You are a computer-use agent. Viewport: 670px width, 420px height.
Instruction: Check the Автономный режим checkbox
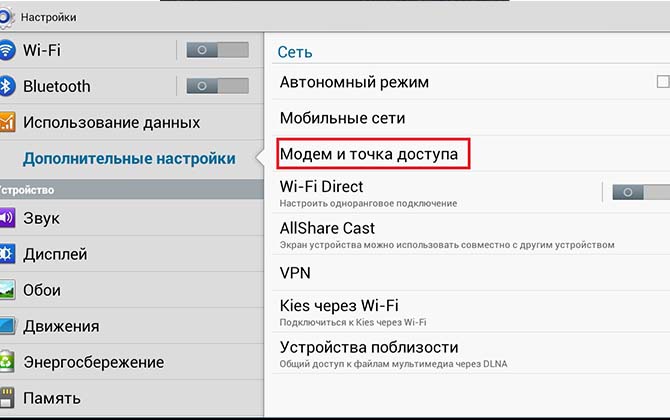pos(663,82)
